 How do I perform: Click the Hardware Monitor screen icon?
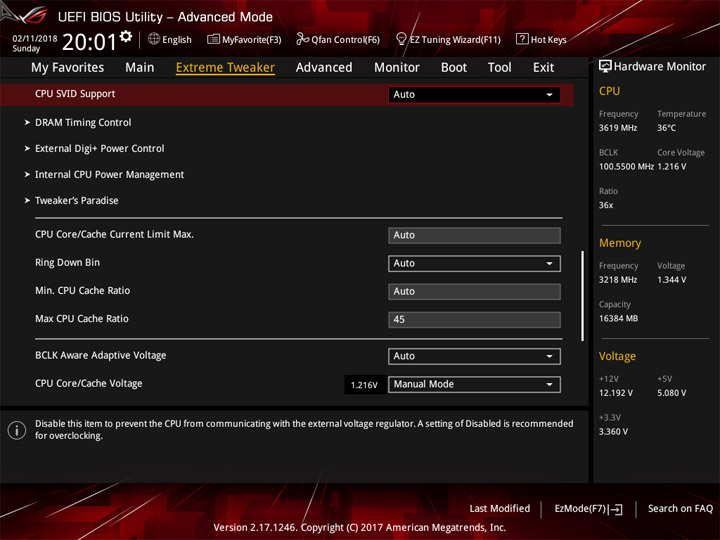(605, 67)
